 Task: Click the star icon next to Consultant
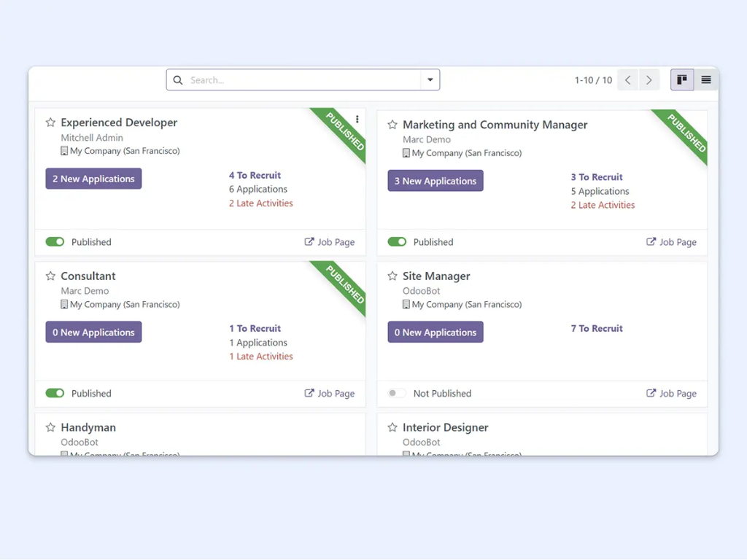pyautogui.click(x=50, y=276)
